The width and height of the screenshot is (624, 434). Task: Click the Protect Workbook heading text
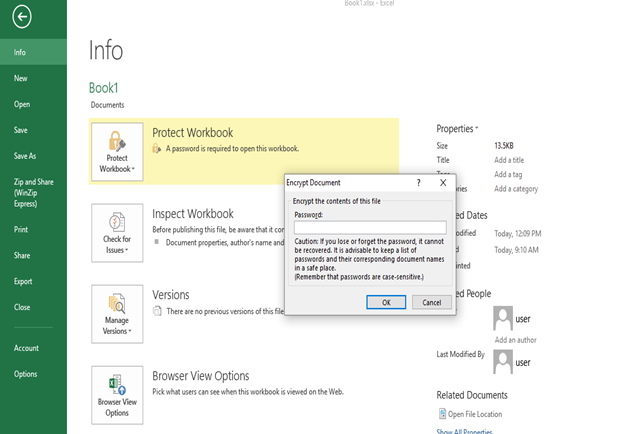click(193, 132)
